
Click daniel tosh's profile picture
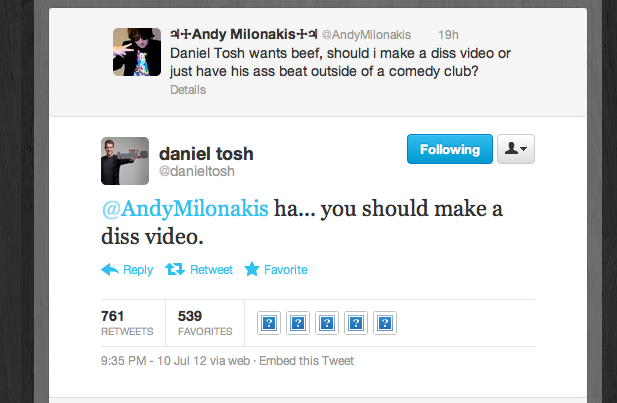(125, 161)
